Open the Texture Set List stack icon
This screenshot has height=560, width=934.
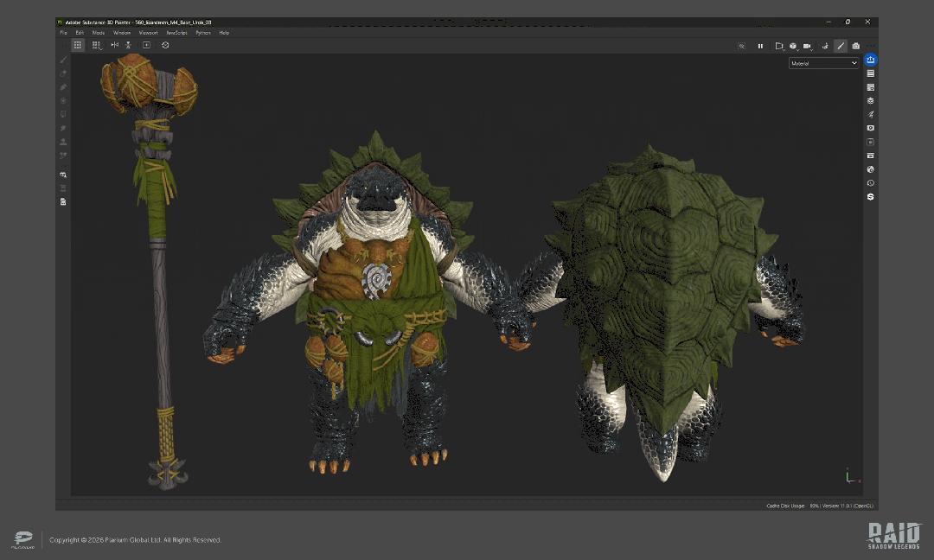point(870,100)
